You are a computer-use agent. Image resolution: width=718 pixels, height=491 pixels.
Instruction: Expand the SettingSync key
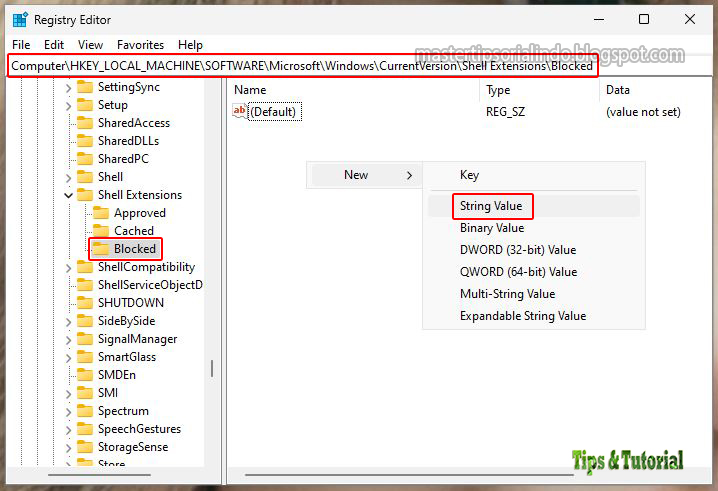pos(68,87)
